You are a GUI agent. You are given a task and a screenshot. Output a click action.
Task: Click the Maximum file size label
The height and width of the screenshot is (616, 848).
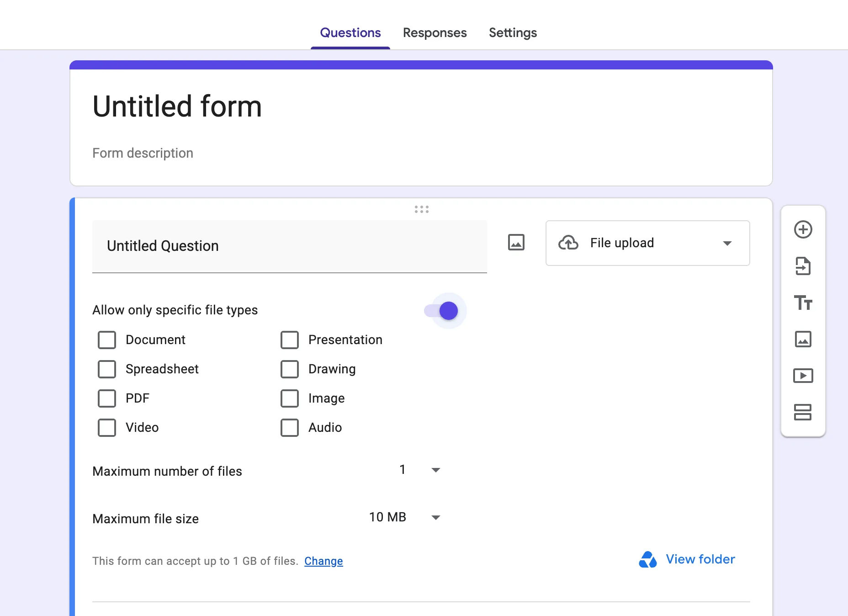145,519
